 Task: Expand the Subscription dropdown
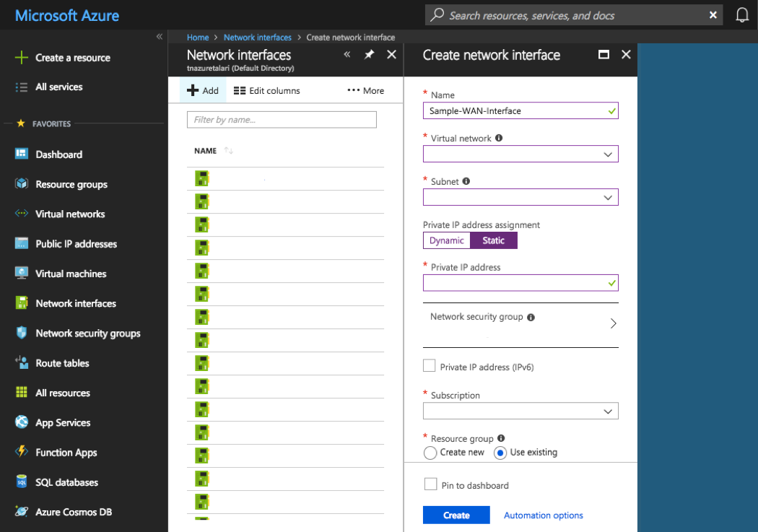click(606, 411)
